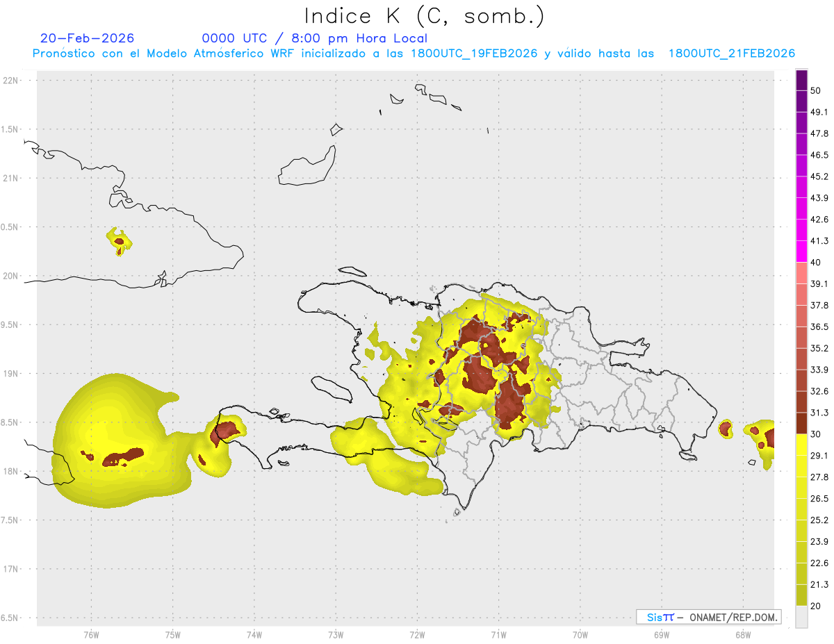Viewport: 834px width, 644px height.
Task: Pick the dark brown swatch between 30 and 31.3
Action: (802, 423)
